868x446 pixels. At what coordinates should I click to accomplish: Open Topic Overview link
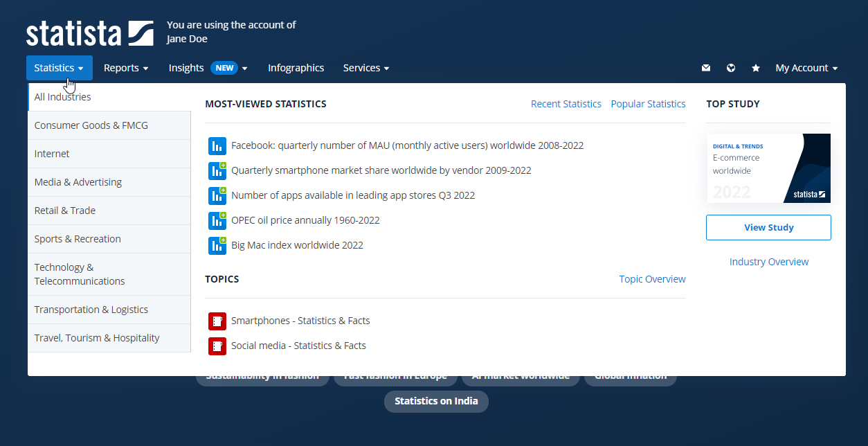[x=652, y=279]
